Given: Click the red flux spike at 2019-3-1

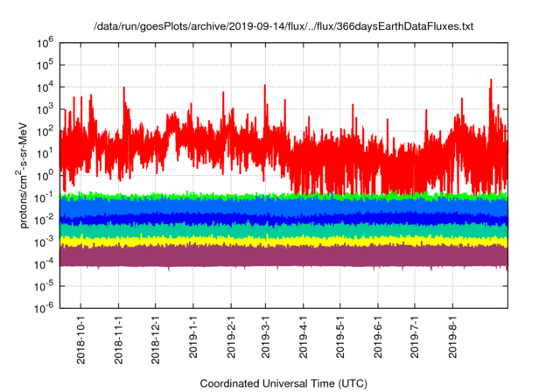Looking at the screenshot, I should (x=265, y=107).
